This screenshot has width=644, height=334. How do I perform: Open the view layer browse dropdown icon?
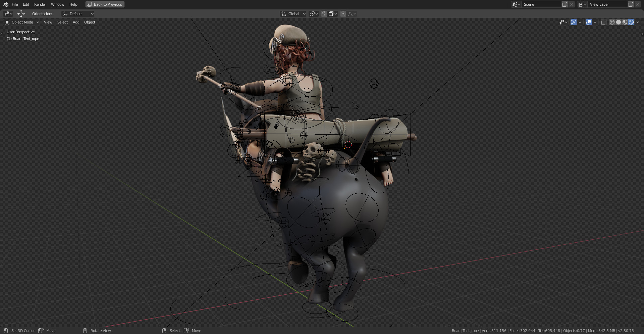[582, 4]
